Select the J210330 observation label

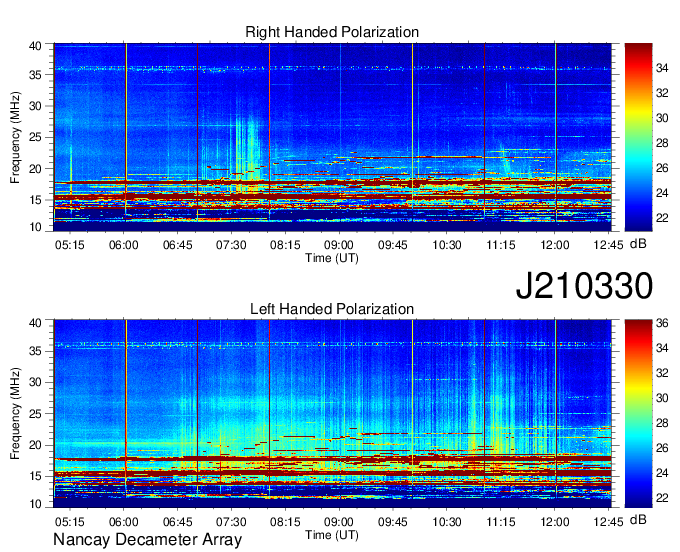(x=584, y=286)
